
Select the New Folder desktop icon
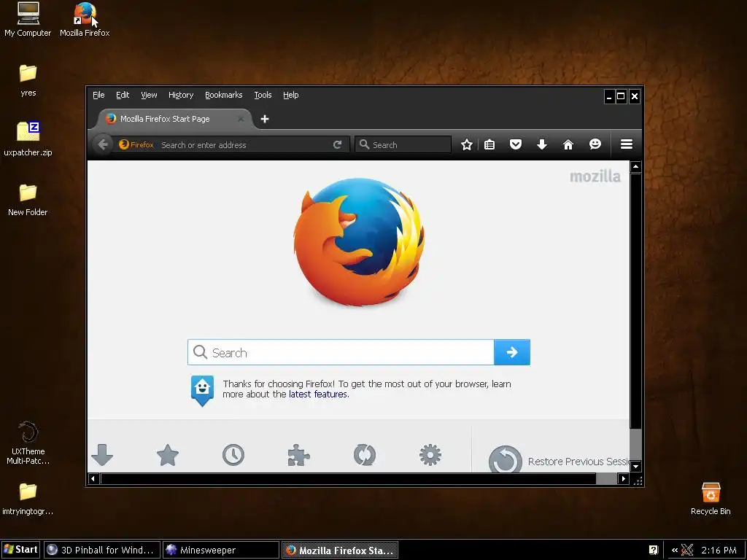[28, 200]
